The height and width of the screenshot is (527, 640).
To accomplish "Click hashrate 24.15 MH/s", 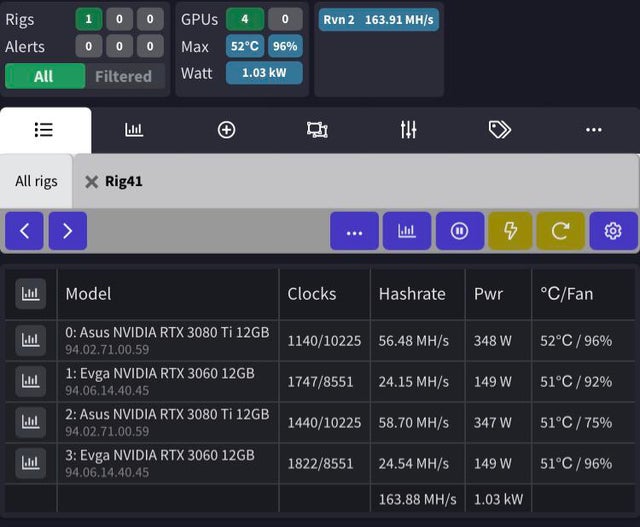I will point(414,382).
